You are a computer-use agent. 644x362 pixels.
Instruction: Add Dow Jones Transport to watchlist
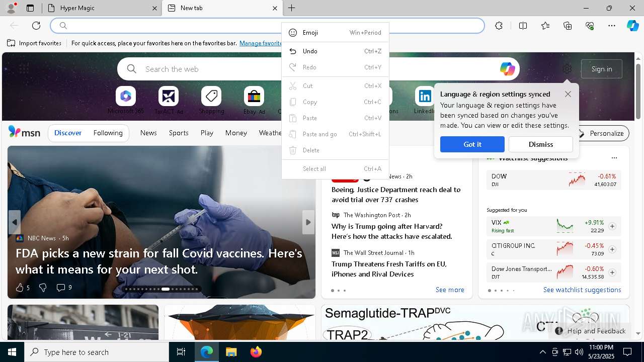[612, 273]
